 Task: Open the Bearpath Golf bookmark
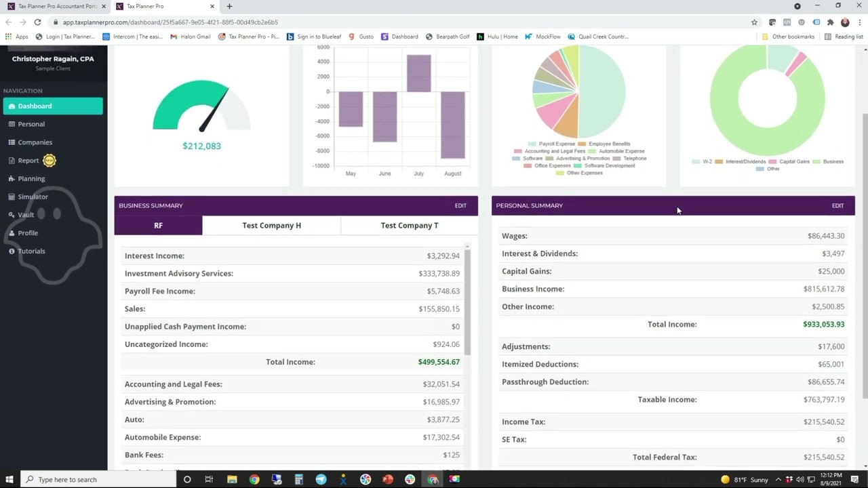click(448, 37)
